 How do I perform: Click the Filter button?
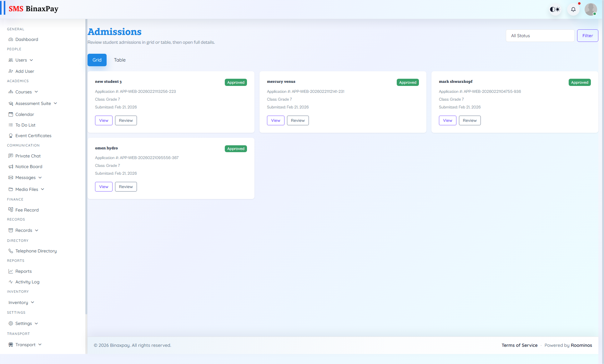[x=587, y=36]
